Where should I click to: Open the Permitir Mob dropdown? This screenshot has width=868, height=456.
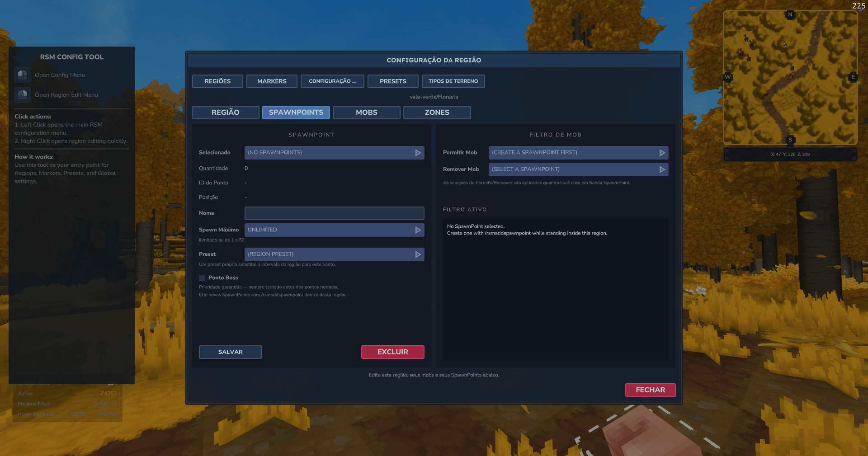[x=579, y=153]
